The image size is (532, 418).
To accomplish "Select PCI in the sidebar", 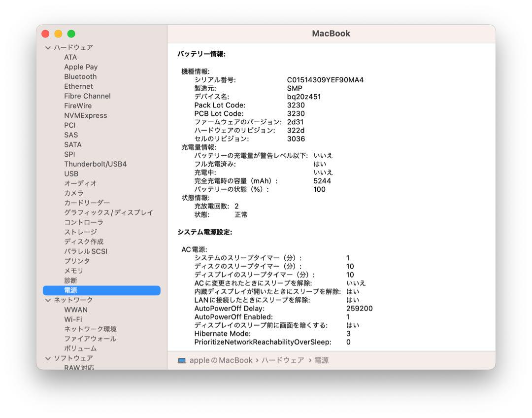I will point(70,125).
